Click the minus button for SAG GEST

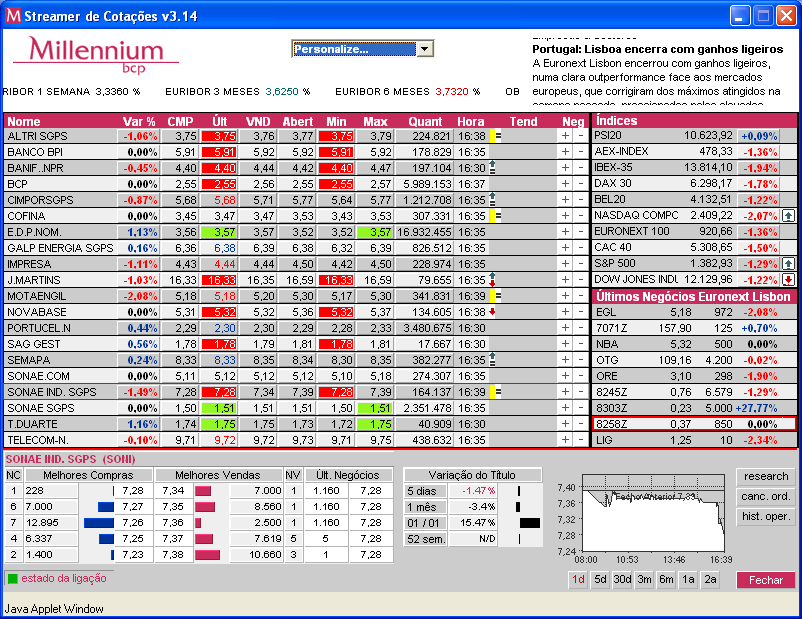[581, 344]
